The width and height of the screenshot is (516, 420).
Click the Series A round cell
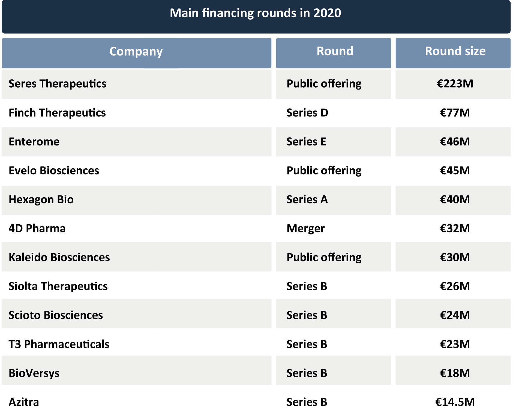pos(307,199)
